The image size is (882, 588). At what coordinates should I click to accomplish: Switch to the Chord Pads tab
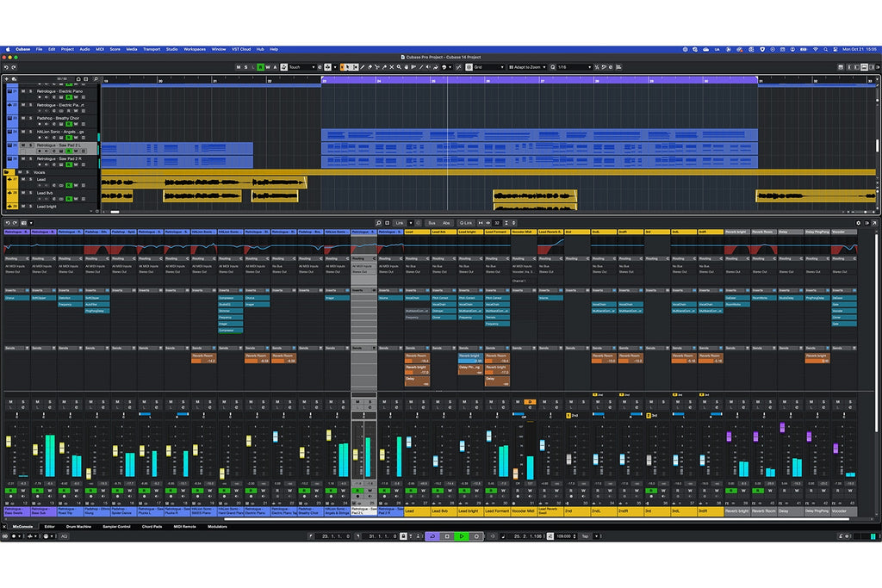coord(152,527)
